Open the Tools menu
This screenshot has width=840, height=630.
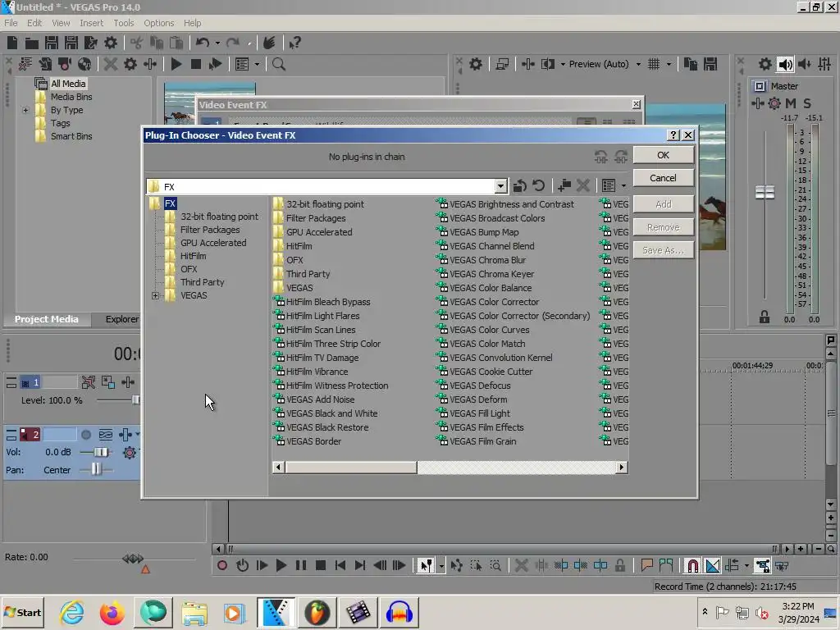(123, 23)
